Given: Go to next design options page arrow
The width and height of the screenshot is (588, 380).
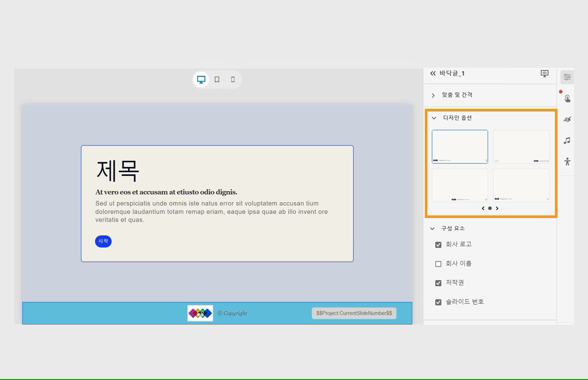Looking at the screenshot, I should click(x=498, y=208).
